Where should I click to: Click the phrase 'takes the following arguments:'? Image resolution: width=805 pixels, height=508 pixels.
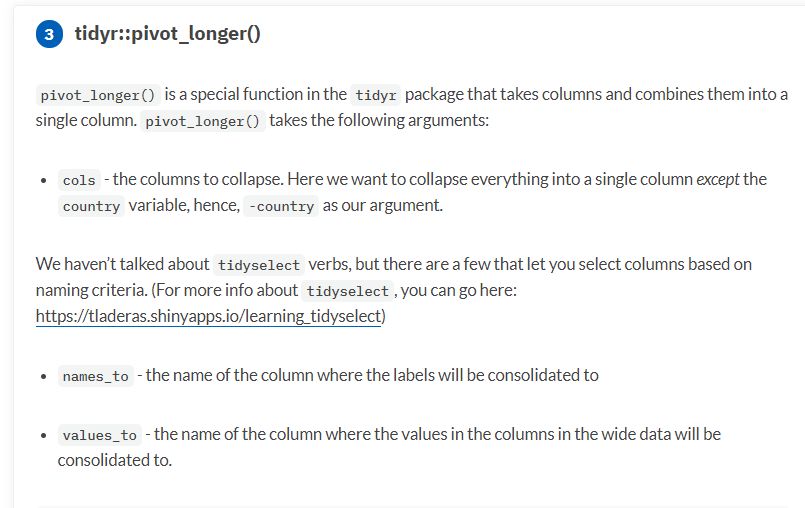coord(379,121)
